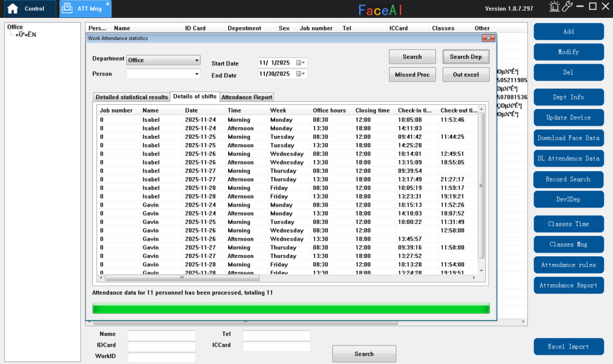Click the Excel Import button
The image size is (613, 364).
569,347
